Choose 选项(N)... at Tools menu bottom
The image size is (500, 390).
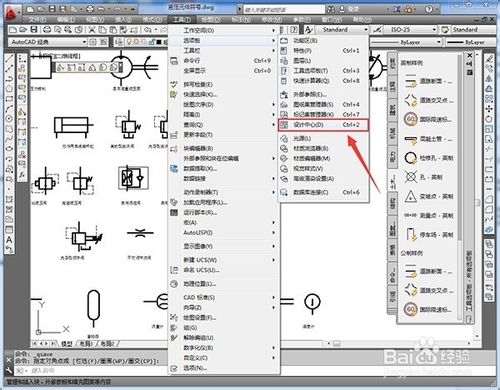point(224,368)
